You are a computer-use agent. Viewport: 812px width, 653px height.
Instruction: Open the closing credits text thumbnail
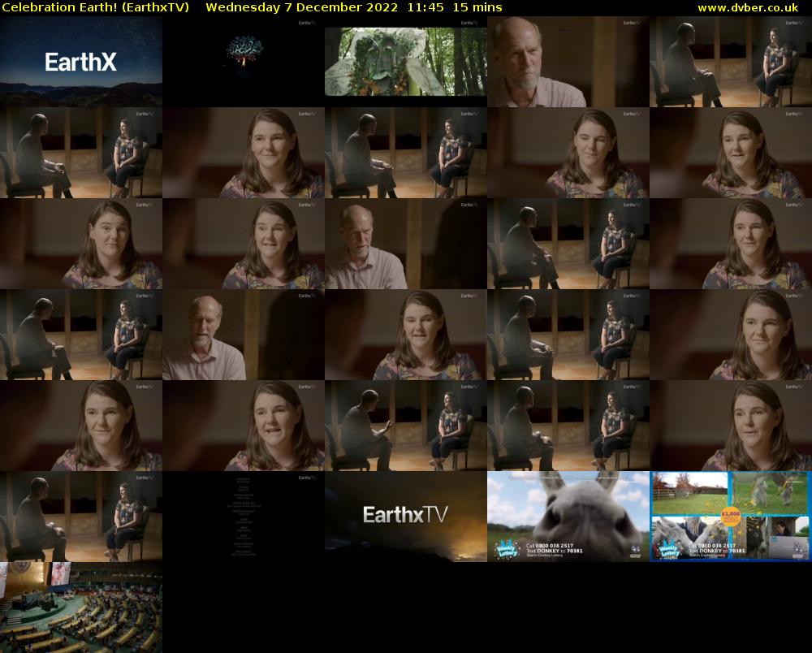pyautogui.click(x=244, y=517)
